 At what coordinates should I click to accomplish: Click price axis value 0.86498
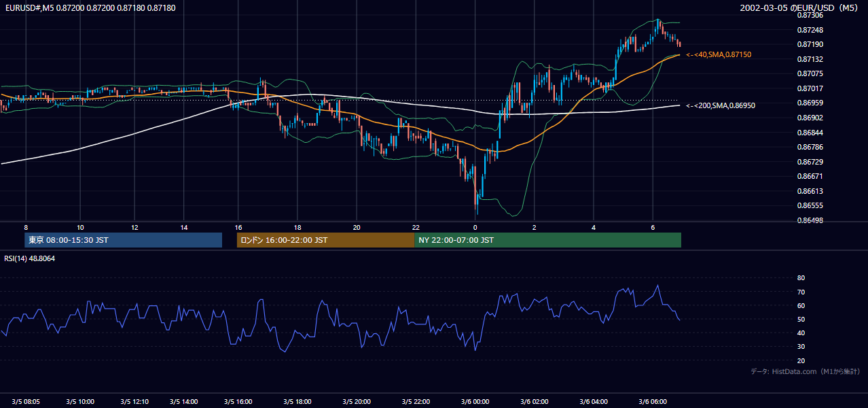coord(810,220)
